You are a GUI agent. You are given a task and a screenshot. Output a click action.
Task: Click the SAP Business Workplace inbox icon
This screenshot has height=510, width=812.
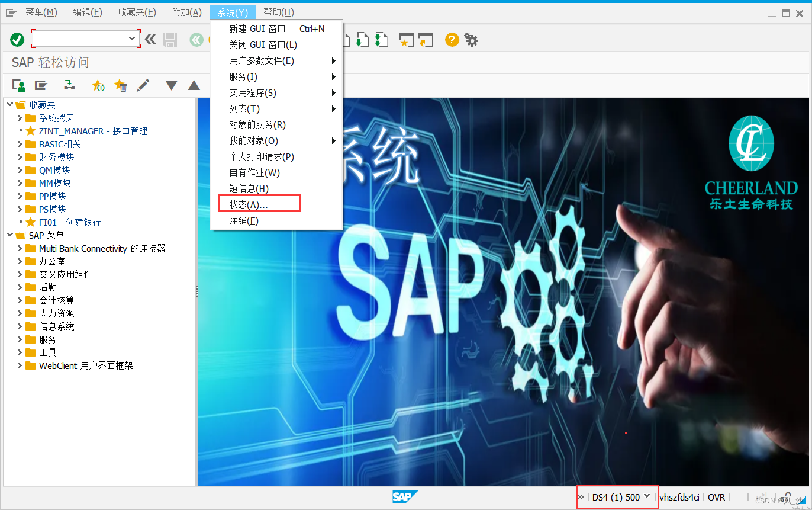(70, 85)
